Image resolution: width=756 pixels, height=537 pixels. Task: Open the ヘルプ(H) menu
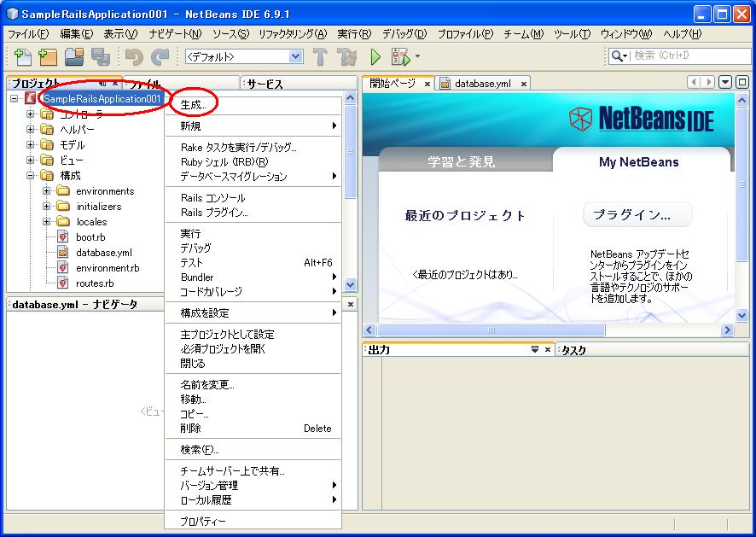tap(683, 34)
